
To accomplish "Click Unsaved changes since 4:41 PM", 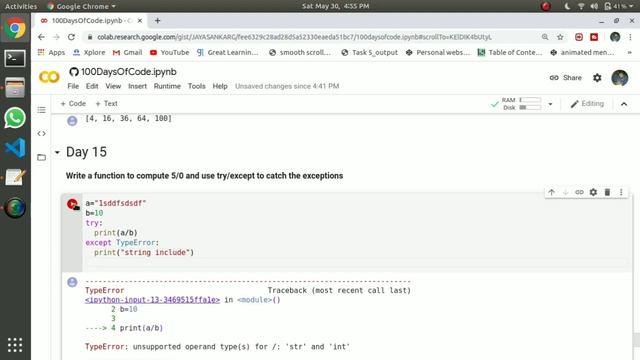I will pyautogui.click(x=287, y=86).
